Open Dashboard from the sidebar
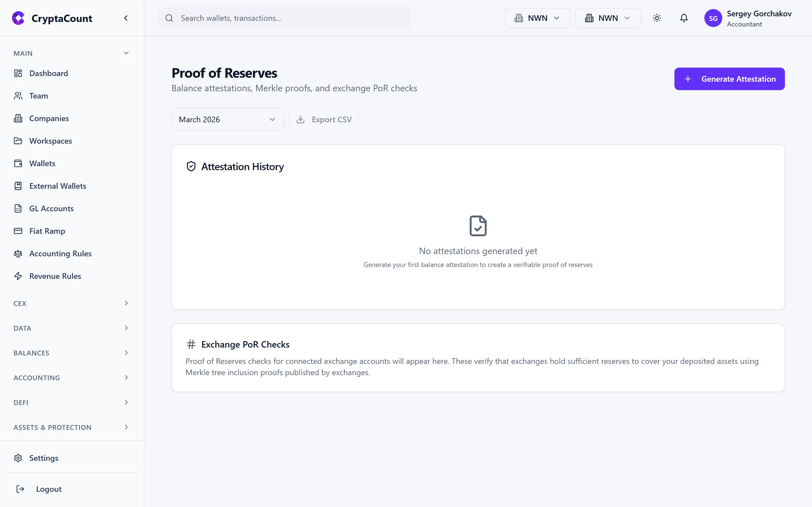This screenshot has width=812, height=507. (x=48, y=74)
